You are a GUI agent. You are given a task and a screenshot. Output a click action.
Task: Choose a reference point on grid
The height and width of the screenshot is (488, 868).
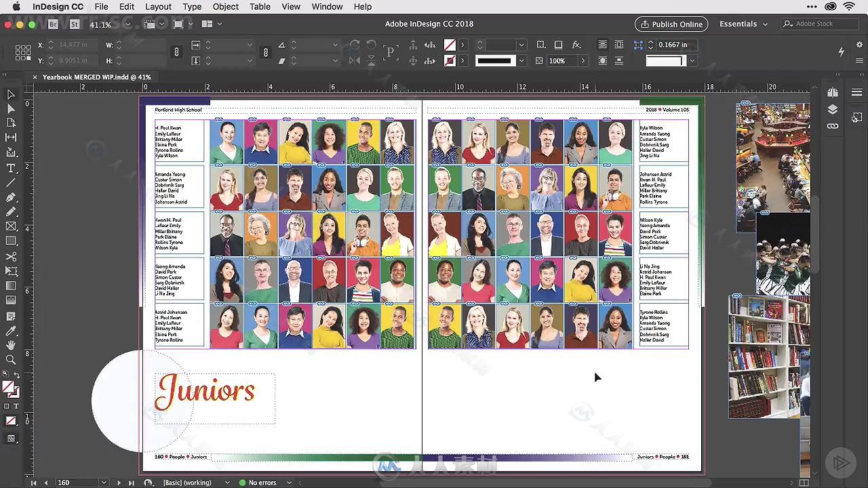[23, 52]
